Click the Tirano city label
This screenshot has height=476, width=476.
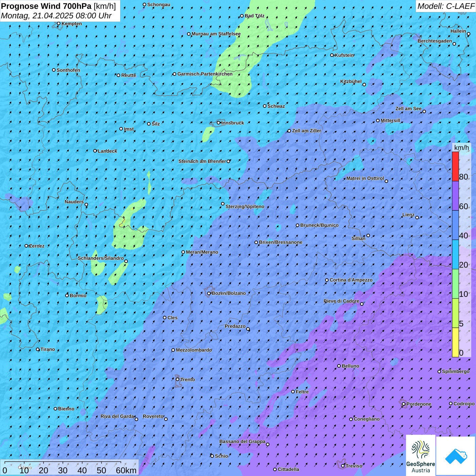pyautogui.click(x=48, y=349)
